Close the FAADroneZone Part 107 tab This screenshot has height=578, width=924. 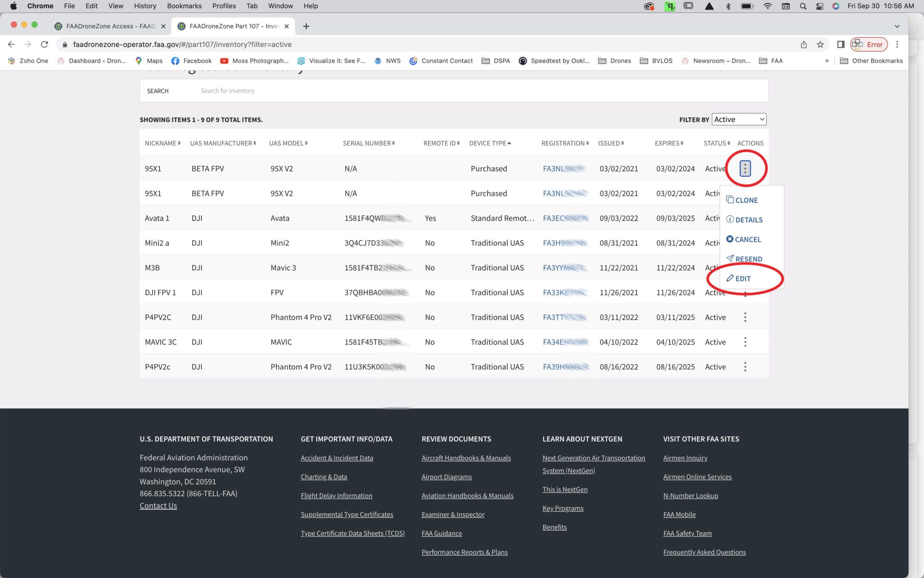tap(286, 26)
